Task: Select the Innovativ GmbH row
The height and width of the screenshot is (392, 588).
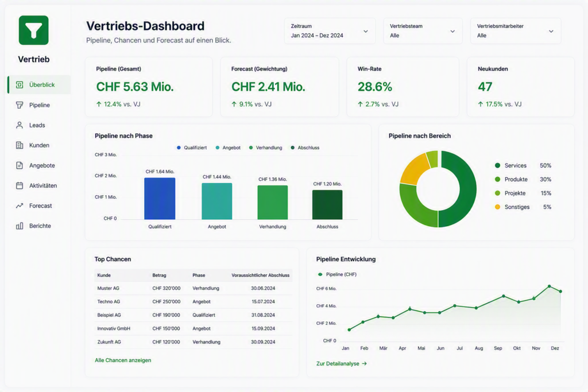Action: click(194, 329)
